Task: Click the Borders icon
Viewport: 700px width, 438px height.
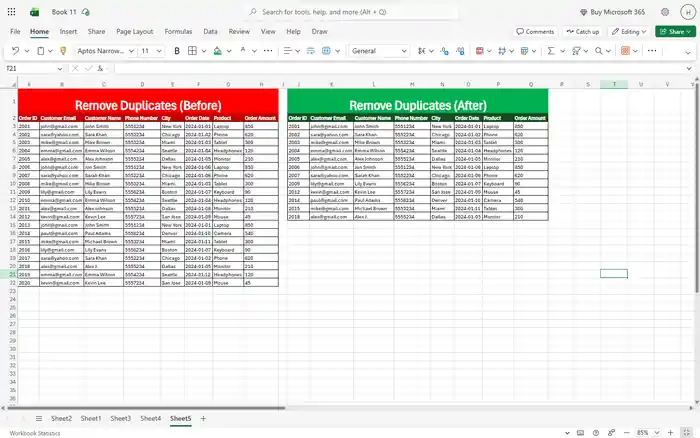Action: [x=192, y=51]
